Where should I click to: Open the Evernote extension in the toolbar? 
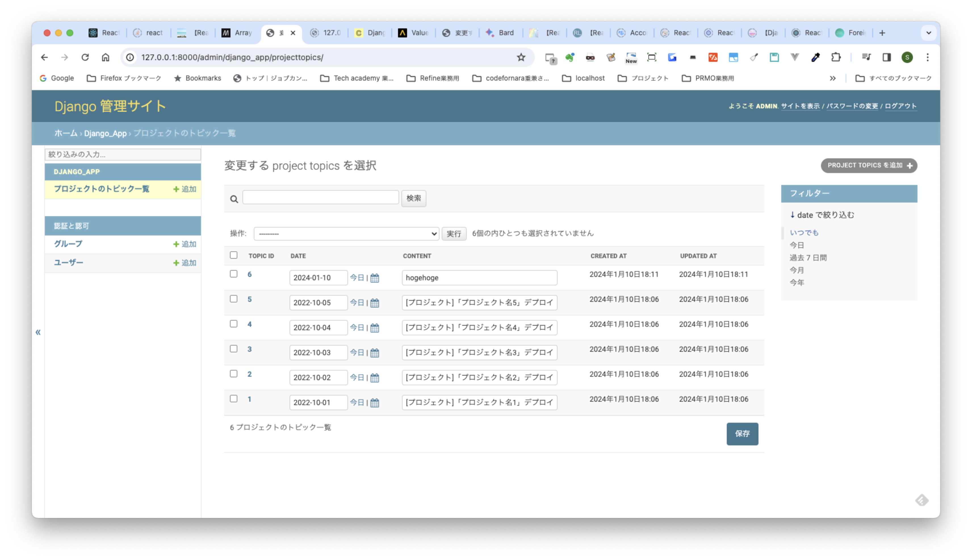570,57
